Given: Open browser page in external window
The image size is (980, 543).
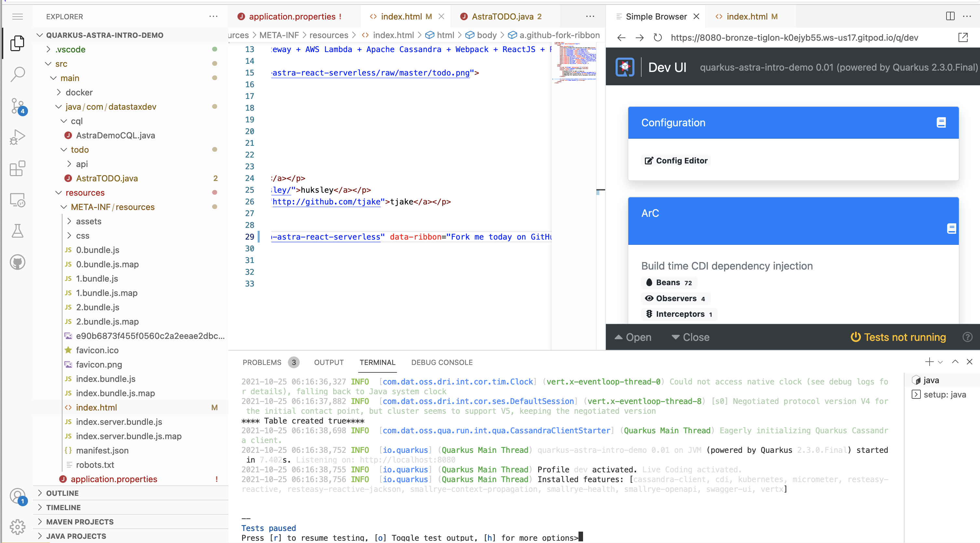Looking at the screenshot, I should (963, 38).
